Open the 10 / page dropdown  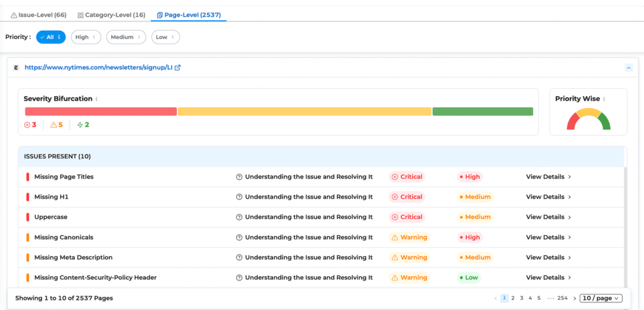pyautogui.click(x=601, y=298)
